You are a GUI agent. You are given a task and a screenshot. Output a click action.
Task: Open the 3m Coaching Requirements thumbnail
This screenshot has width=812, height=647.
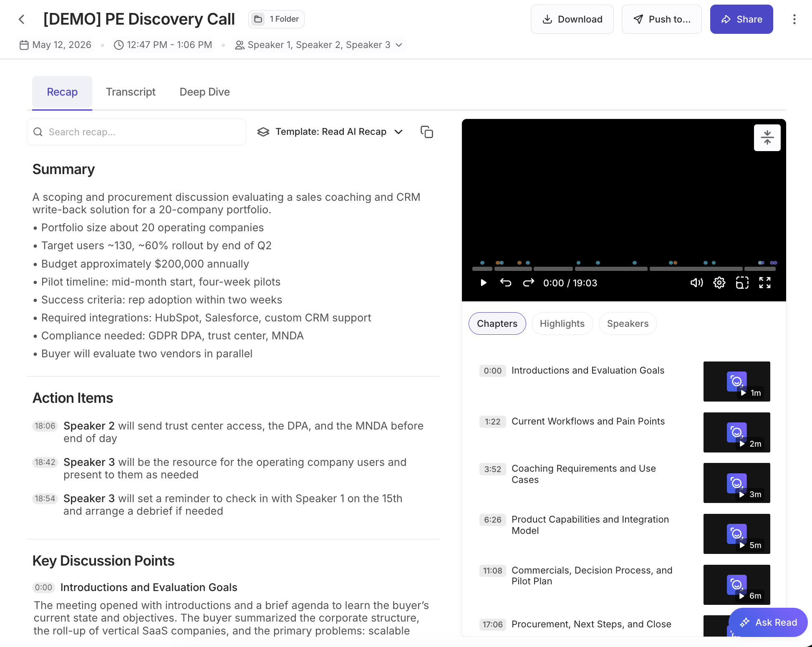click(736, 483)
